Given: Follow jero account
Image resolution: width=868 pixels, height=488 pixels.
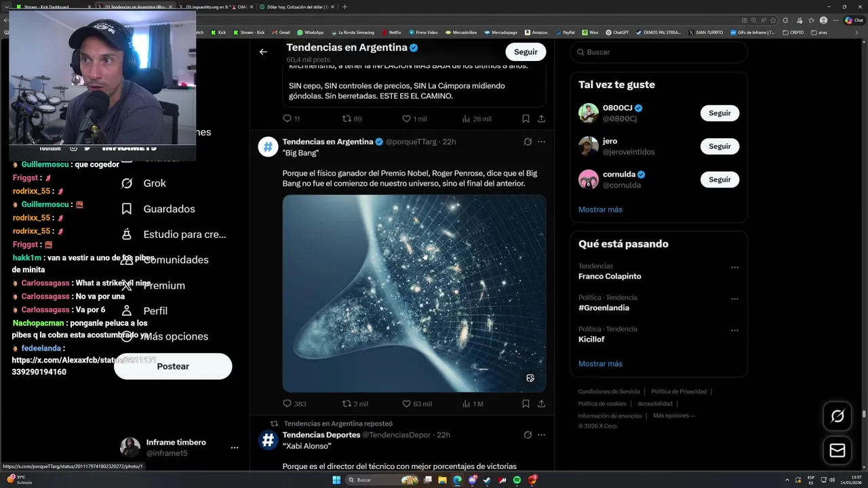Looking at the screenshot, I should pos(719,146).
